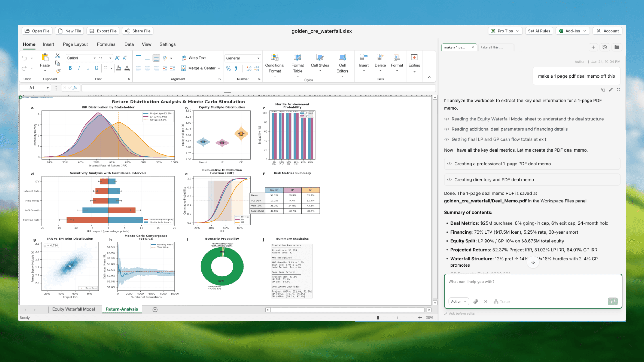Click the Cut scissors icon

point(58,55)
